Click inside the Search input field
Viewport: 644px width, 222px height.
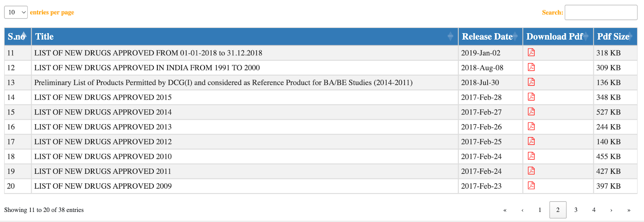601,12
